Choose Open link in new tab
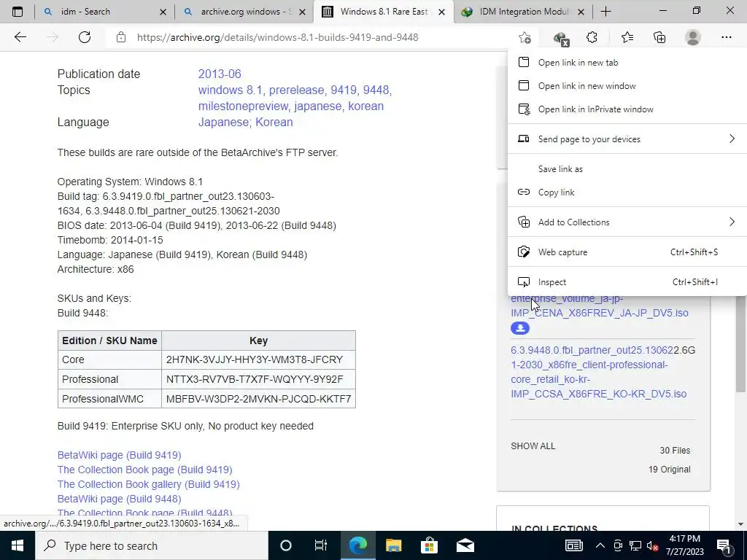This screenshot has width=747, height=560. (627, 63)
